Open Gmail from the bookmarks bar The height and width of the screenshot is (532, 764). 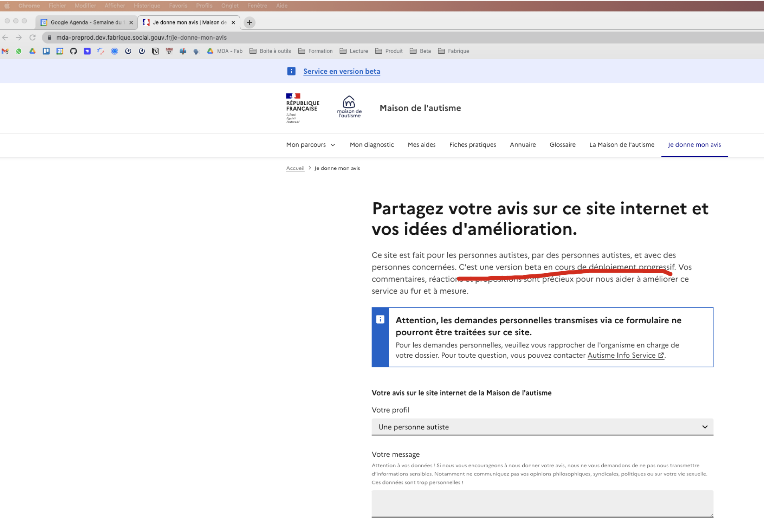point(6,51)
